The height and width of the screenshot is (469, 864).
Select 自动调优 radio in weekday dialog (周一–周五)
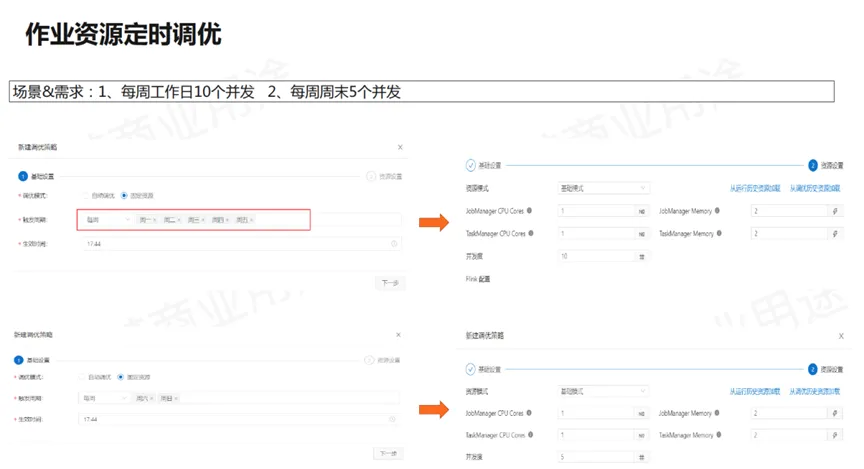pyautogui.click(x=86, y=196)
